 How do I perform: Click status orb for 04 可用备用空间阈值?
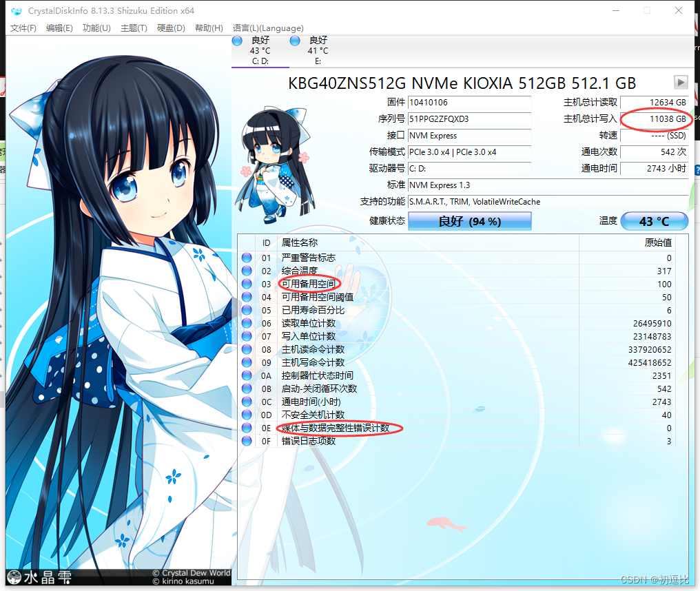coord(247,297)
